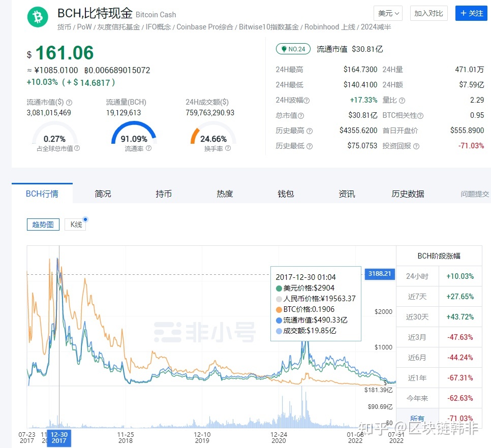Click the 0.27% 占全球总市值 gauge
The height and width of the screenshot is (448, 491).
tap(54, 134)
